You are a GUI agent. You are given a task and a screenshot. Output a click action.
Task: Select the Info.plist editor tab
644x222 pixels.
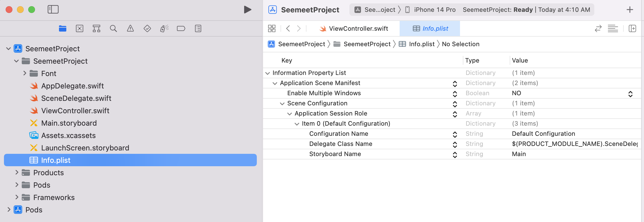[430, 28]
